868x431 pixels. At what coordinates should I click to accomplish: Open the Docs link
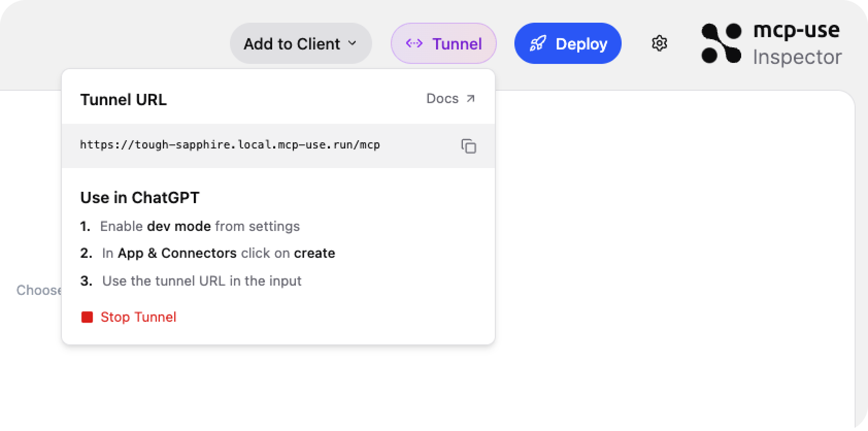pos(450,98)
